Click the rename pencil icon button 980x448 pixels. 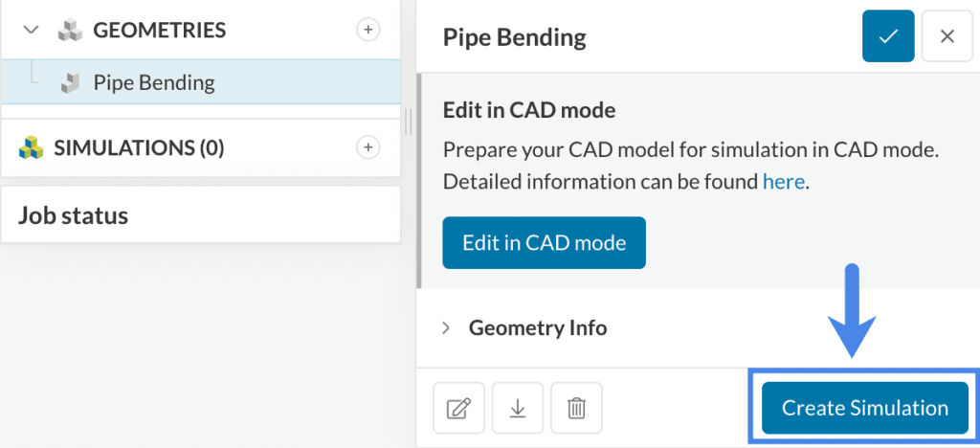pyautogui.click(x=459, y=409)
